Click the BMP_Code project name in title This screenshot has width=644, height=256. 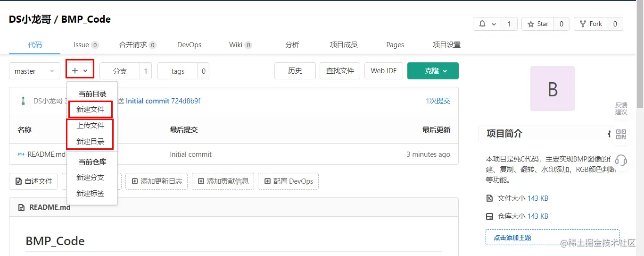point(85,20)
